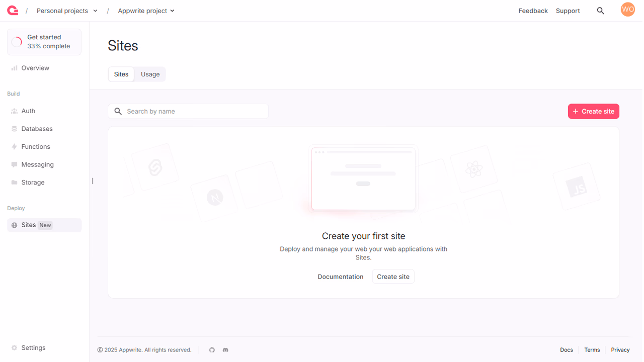Click the New badge beside Sites
This screenshot has height=362, width=644.
[45, 225]
